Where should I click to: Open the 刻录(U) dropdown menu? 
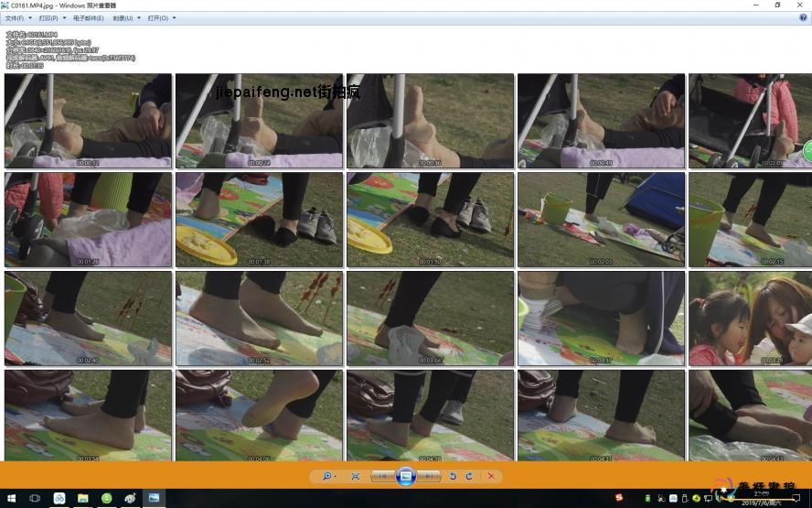pyautogui.click(x=123, y=17)
